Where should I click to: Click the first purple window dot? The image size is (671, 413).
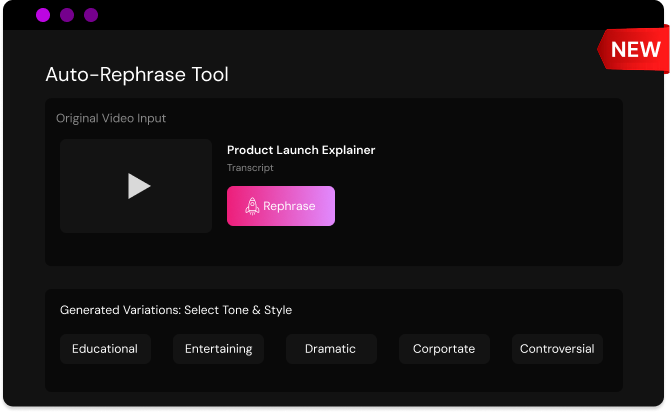tap(43, 15)
